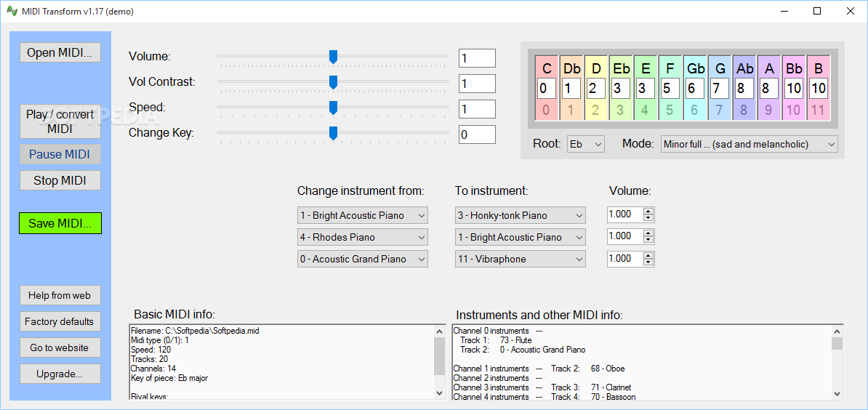Decrease volume on the Honky-tonk Piano row
868x410 pixels.
click(648, 218)
